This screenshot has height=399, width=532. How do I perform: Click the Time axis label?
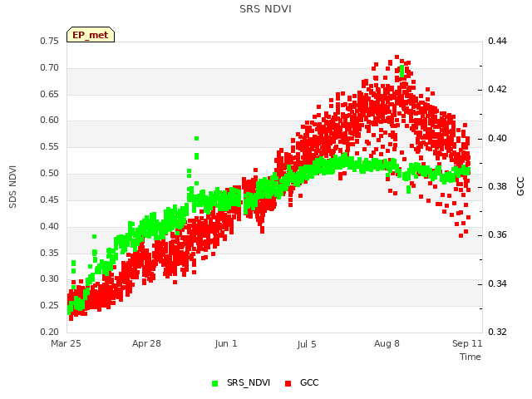(x=470, y=357)
